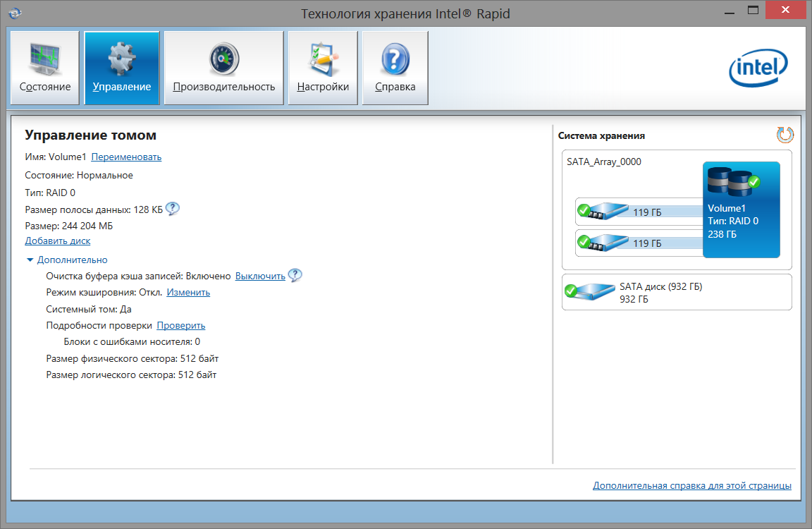The width and height of the screenshot is (812, 529).
Task: Click the SATA_Array_0000 label
Action: coord(604,162)
